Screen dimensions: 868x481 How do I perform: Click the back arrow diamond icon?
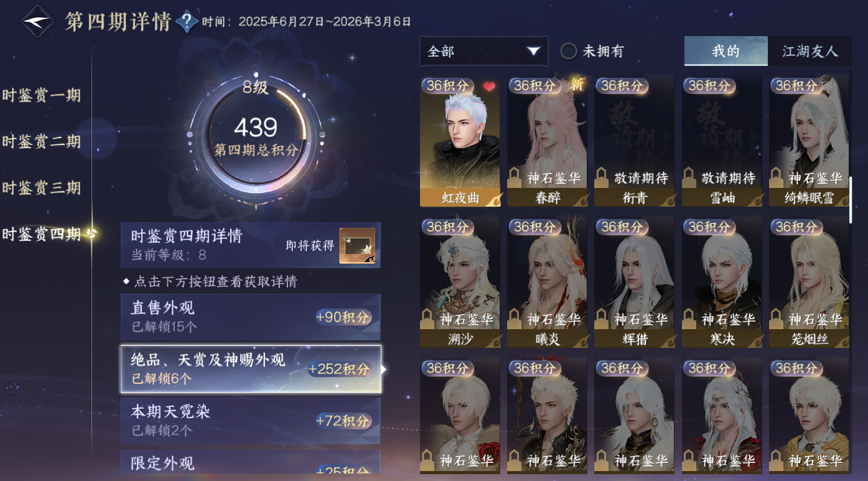coord(38,21)
